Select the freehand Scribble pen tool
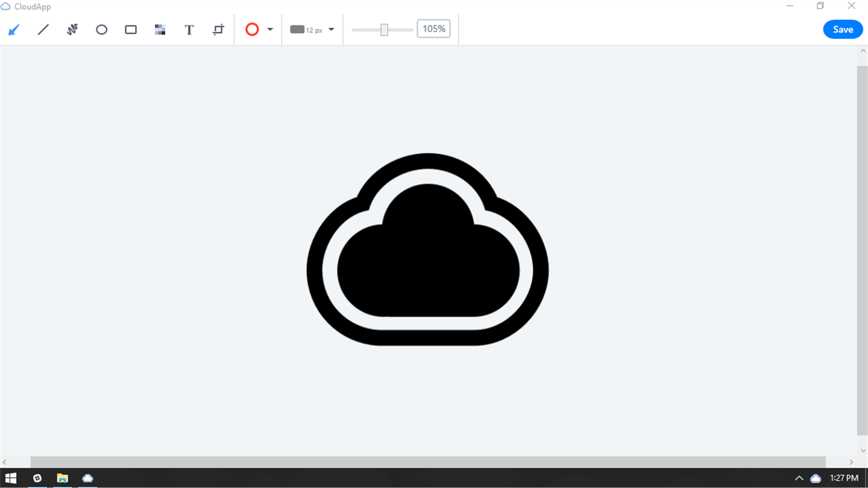The height and width of the screenshot is (488, 868). tap(72, 30)
